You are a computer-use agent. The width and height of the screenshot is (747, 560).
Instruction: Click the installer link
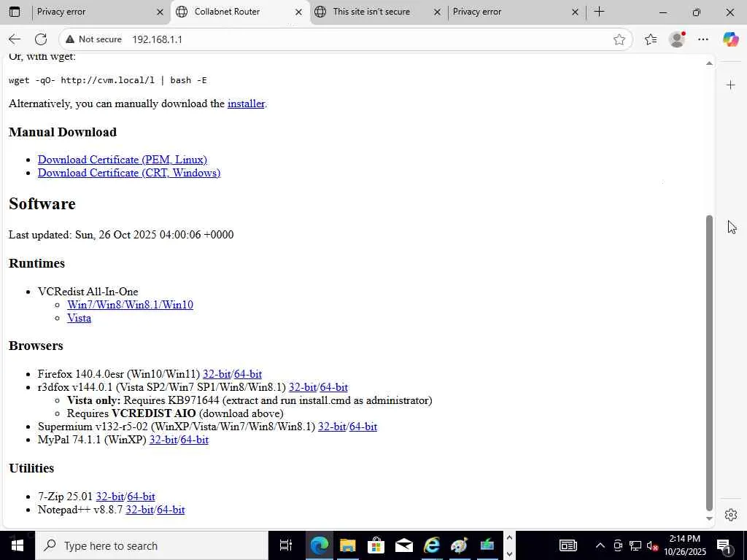pyautogui.click(x=246, y=104)
